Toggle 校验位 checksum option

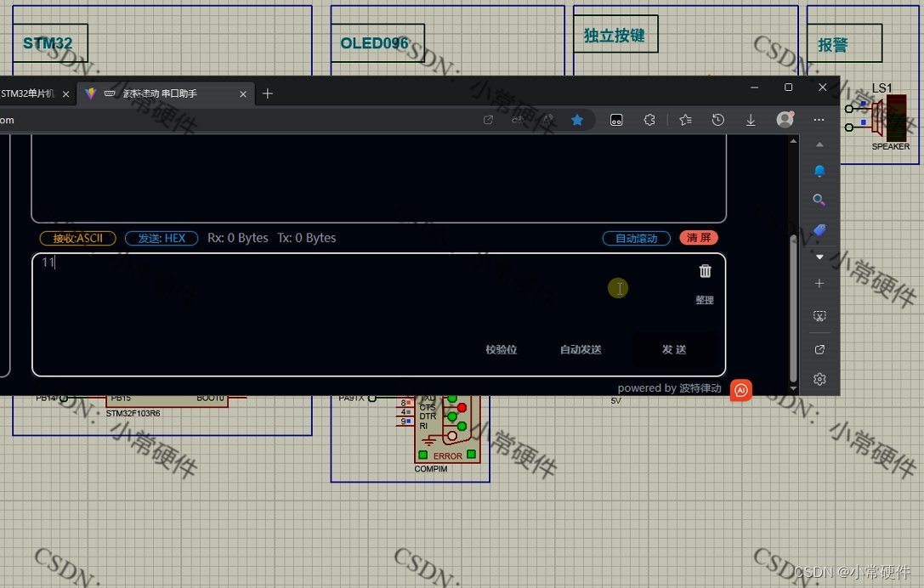(501, 349)
